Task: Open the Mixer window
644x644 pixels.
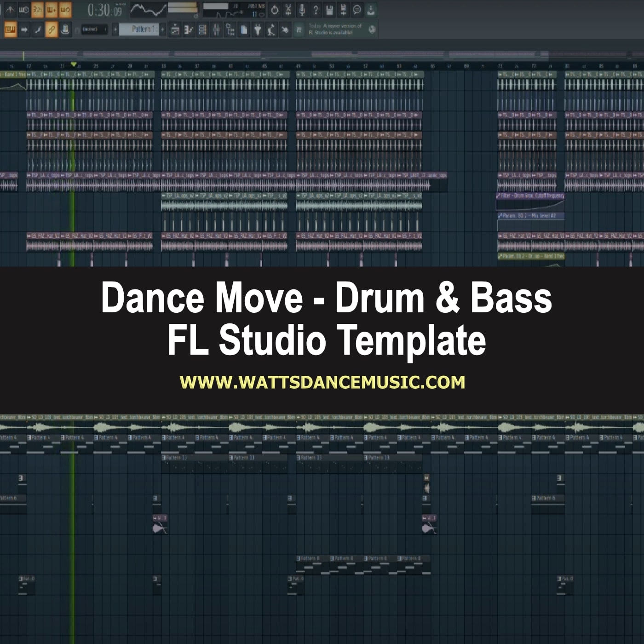Action: click(216, 30)
